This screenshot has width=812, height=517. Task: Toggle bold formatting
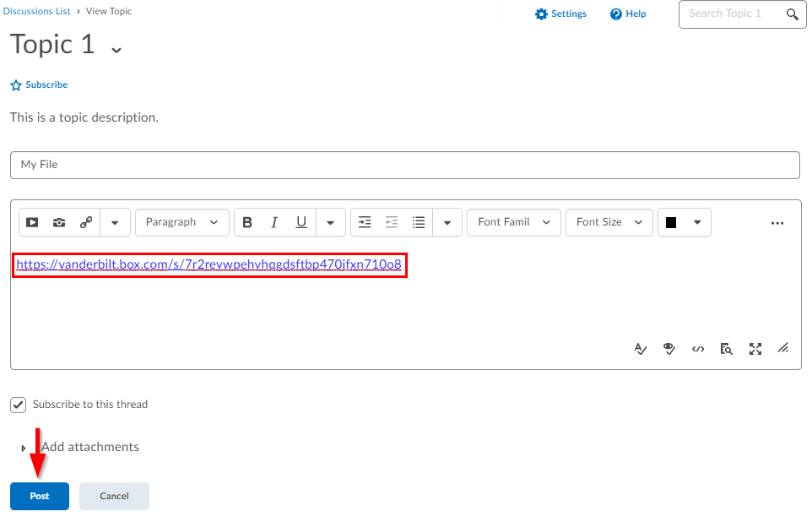[x=247, y=222]
